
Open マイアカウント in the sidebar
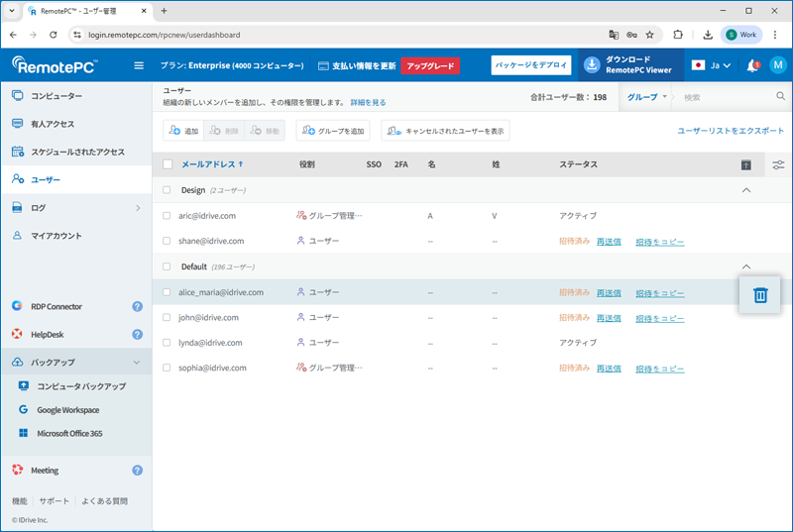57,236
